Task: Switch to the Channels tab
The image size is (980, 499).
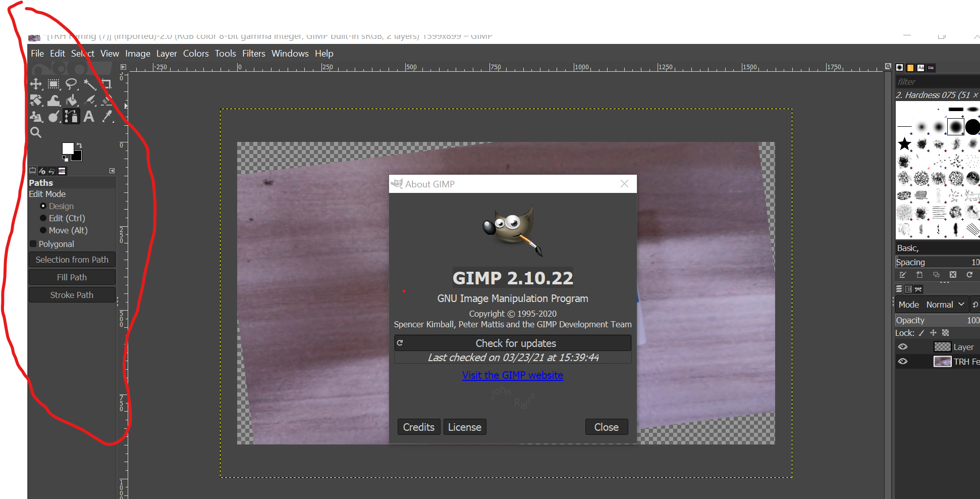Action: pos(908,289)
